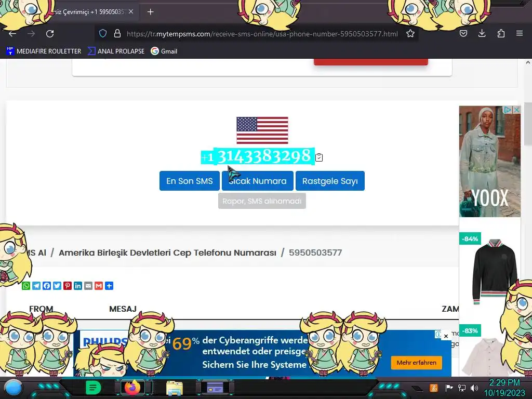This screenshot has height=399, width=532.
Task: Select the +1 3143383298 phone number text
Action: point(258,156)
